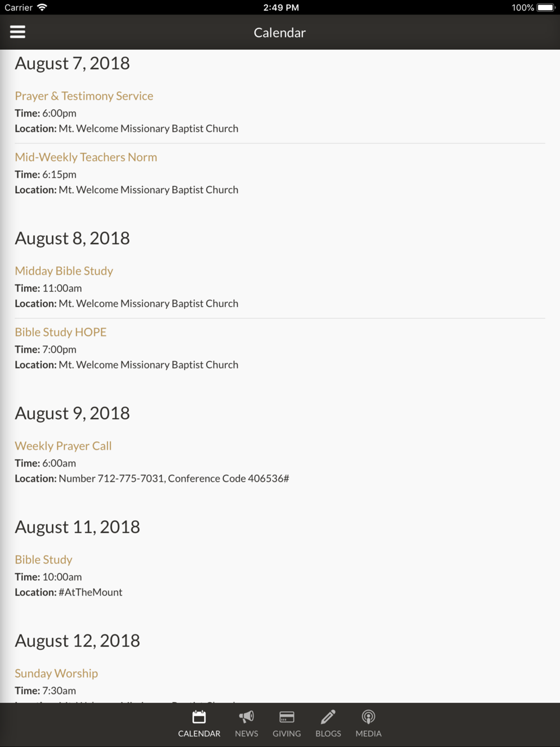Open the Media podcast icon

(368, 717)
